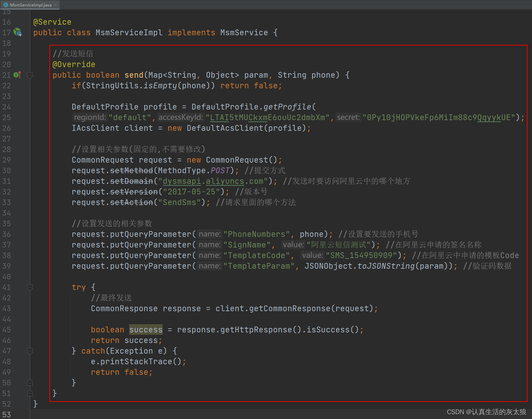Click the deprecated setAction call
532x419 pixels.
(132, 202)
